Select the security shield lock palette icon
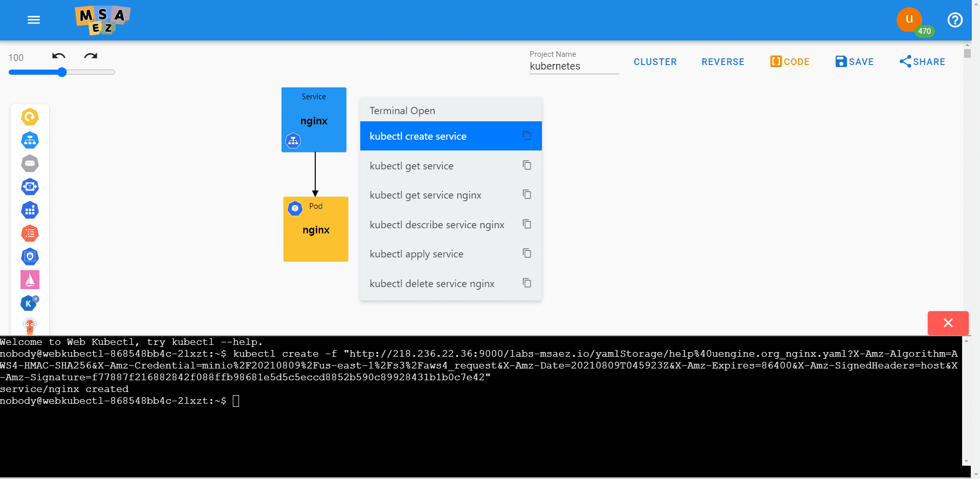 tap(30, 256)
